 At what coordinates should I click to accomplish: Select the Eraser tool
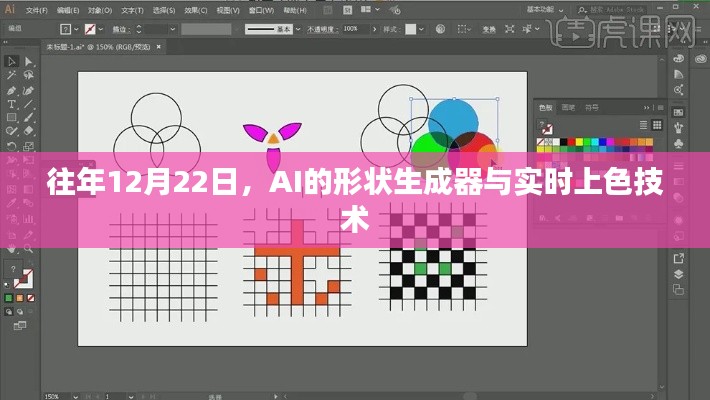tap(28, 131)
